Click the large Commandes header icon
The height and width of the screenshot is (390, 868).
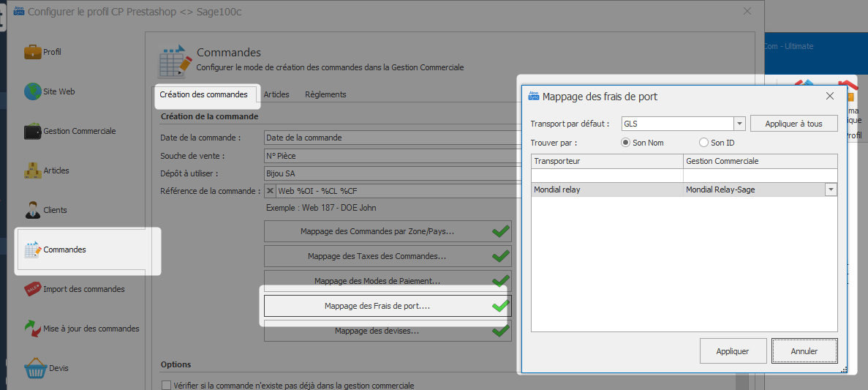(175, 61)
